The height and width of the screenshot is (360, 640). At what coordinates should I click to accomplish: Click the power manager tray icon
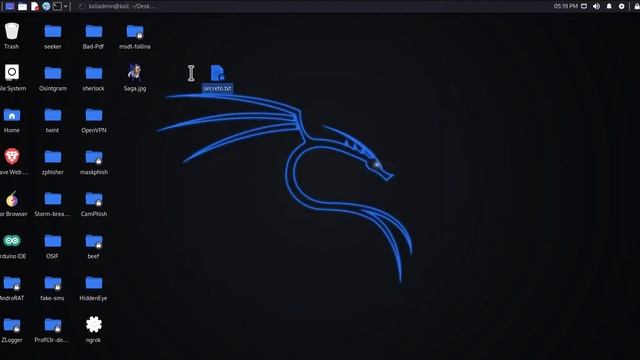(x=622, y=6)
